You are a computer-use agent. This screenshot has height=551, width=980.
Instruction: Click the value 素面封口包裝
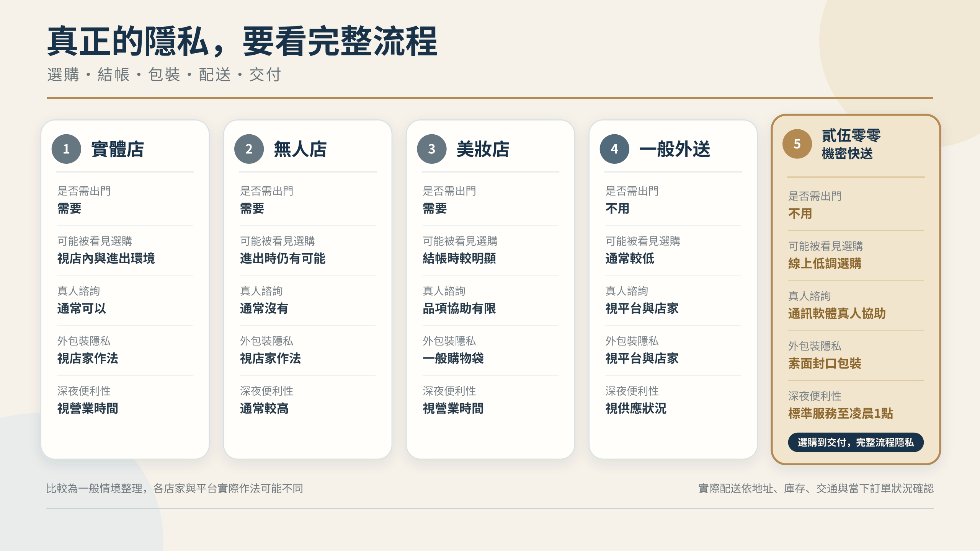(825, 364)
